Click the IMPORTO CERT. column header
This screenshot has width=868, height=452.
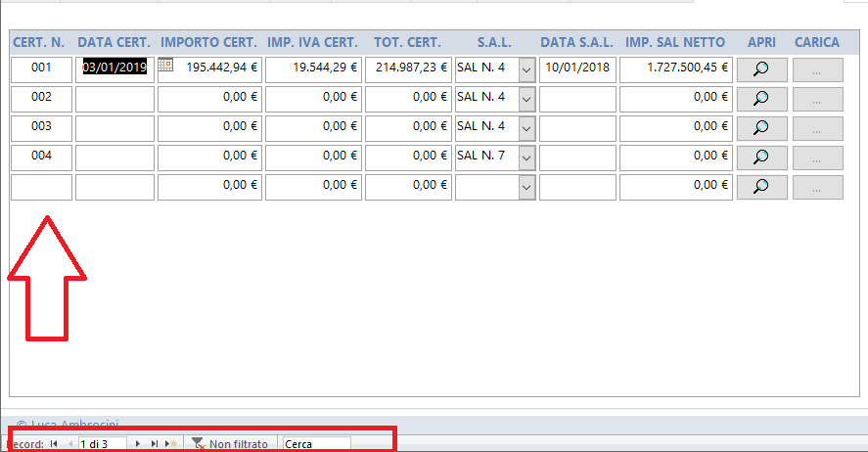[x=208, y=43]
